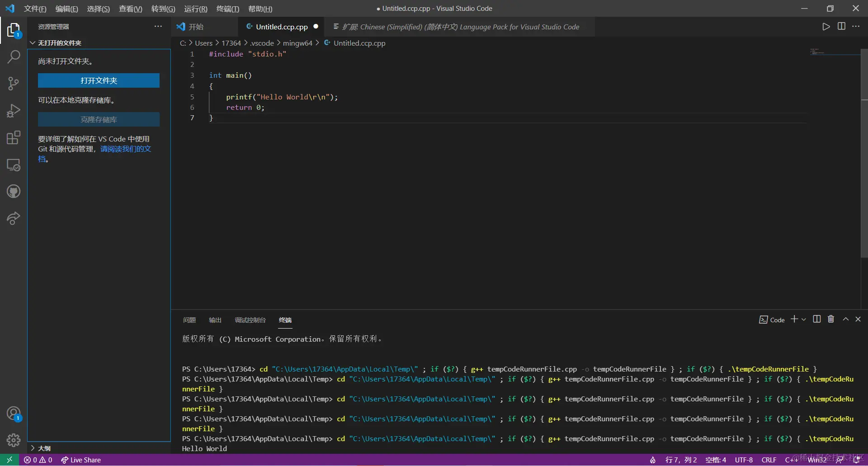Viewport: 868px width, 466px height.
Task: Switch to the 输出 panel tab
Action: click(x=215, y=320)
